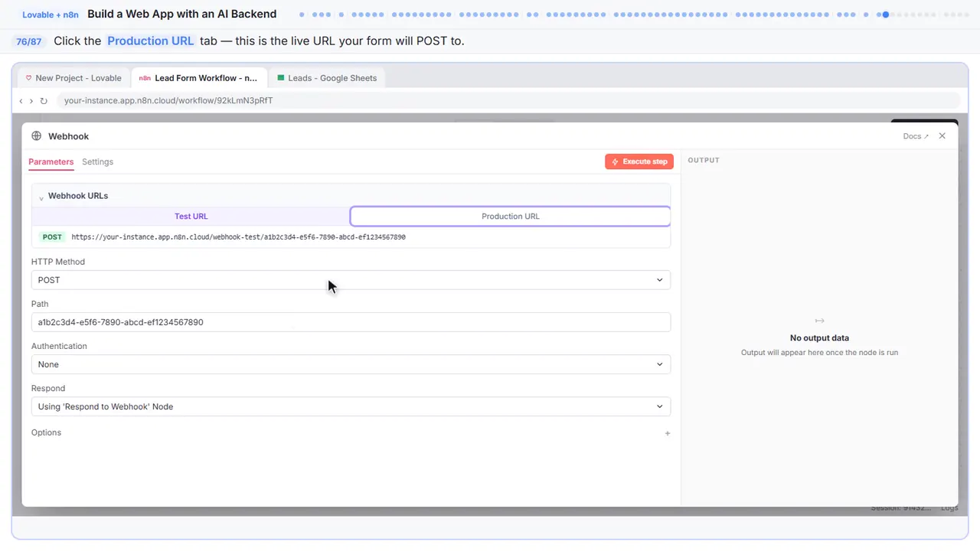Click the 76/87 step counter
This screenshot has width=980, height=551.
(x=29, y=41)
